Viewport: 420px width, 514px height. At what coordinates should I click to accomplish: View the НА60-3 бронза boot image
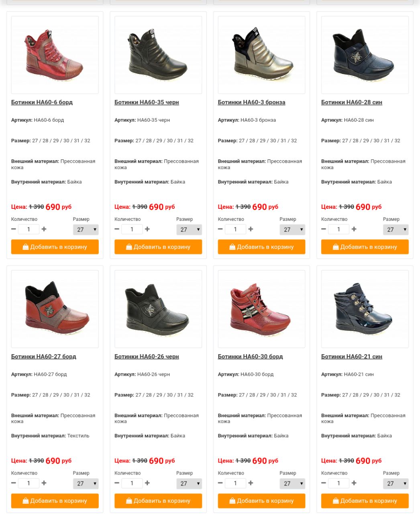coord(261,55)
